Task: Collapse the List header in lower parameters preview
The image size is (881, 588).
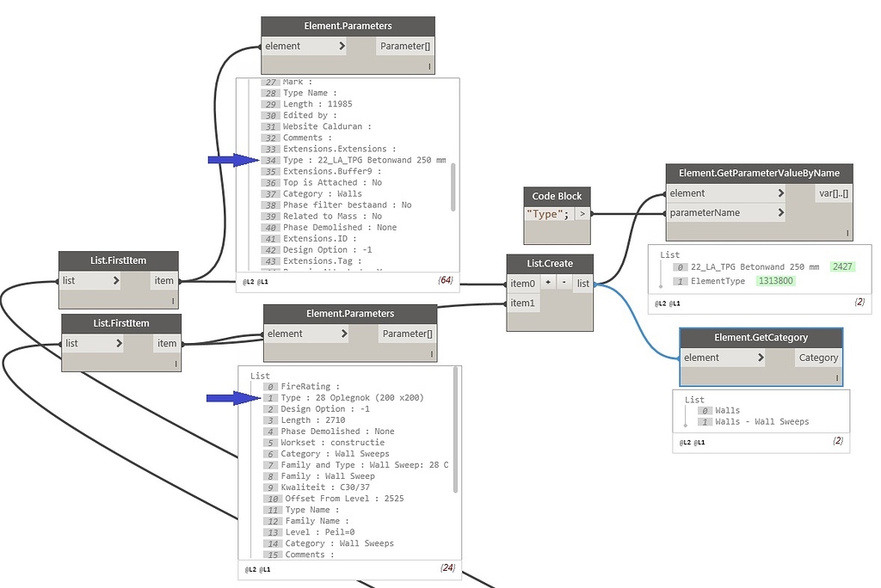Action: tap(260, 376)
